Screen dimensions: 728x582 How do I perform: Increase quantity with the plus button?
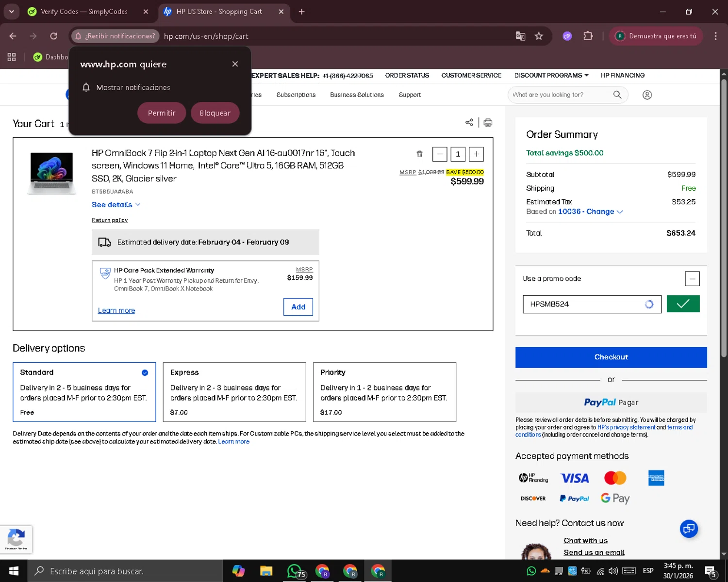point(477,154)
